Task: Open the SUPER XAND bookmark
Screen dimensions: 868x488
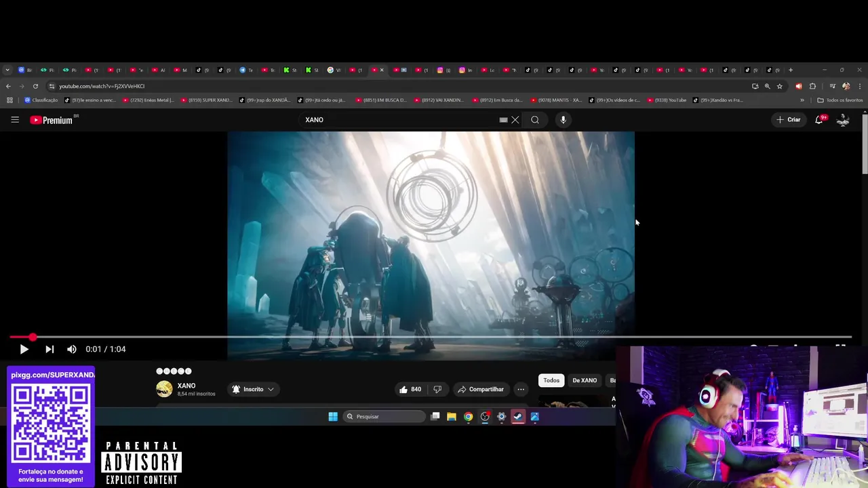Action: (x=207, y=100)
